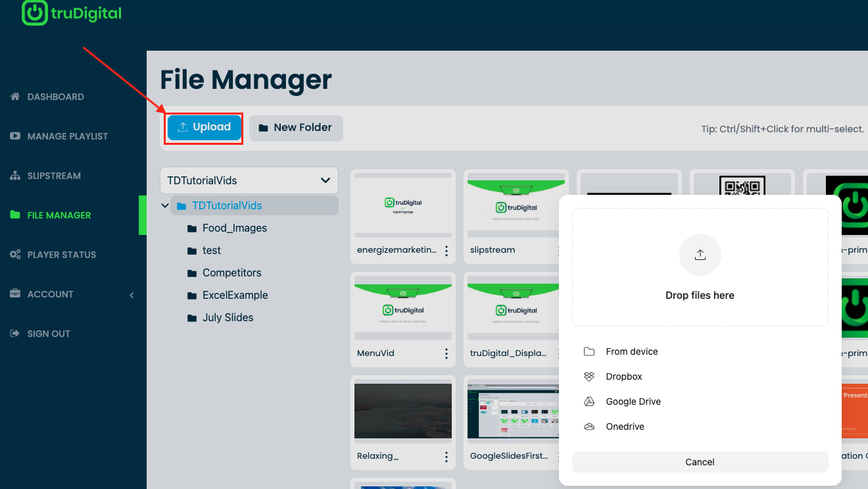Screen dimensions: 868x489
Task: Select the ExcelExample folder
Action: [235, 296]
